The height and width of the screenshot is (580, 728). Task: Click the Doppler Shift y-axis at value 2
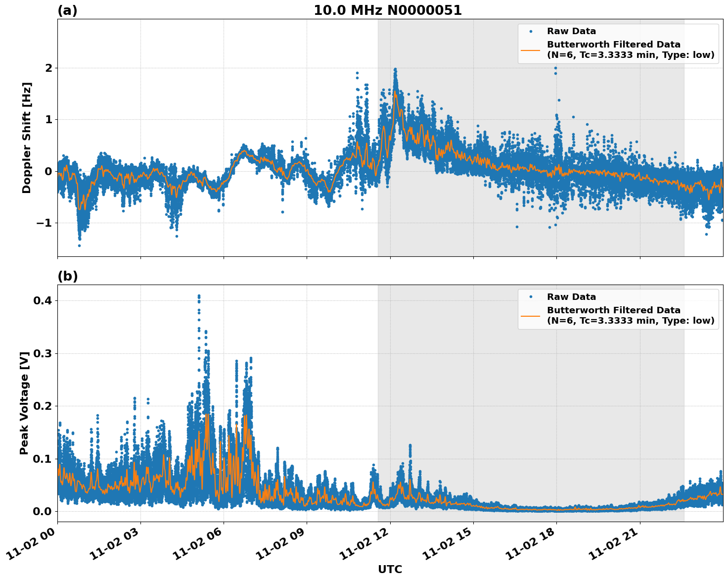pos(49,68)
